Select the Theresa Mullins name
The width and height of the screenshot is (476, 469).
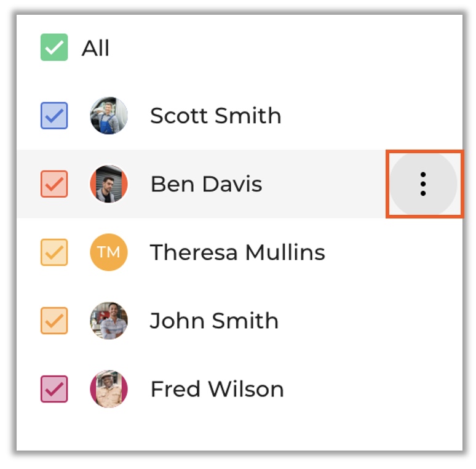coord(237,252)
